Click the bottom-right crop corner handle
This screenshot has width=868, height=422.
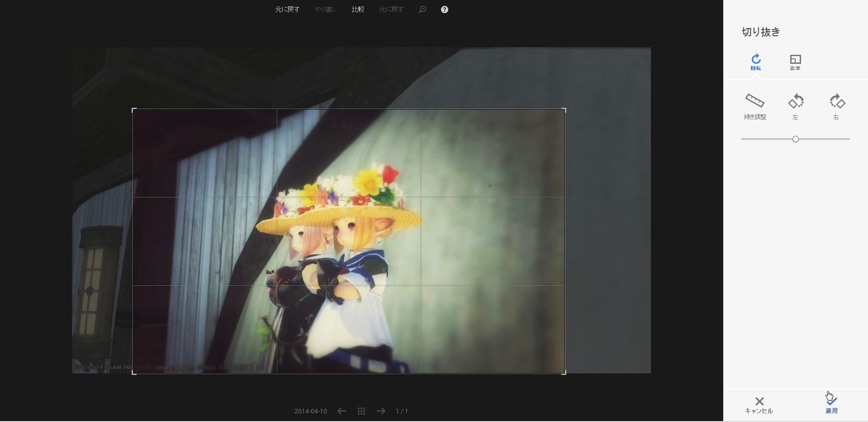tap(564, 372)
